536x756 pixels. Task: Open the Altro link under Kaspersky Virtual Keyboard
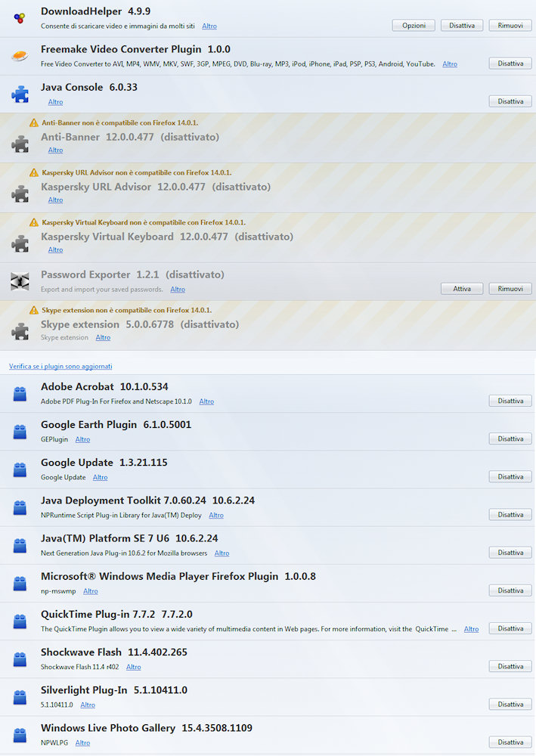pyautogui.click(x=55, y=249)
